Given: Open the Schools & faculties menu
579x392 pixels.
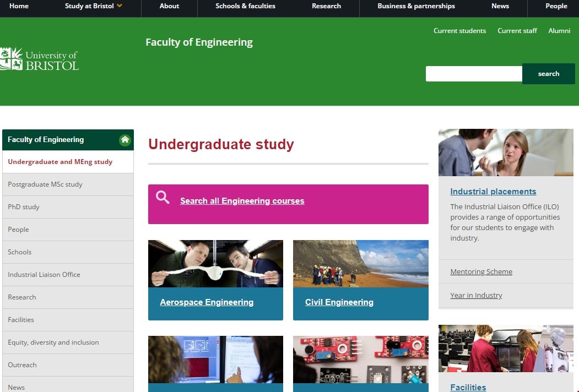Looking at the screenshot, I should (x=245, y=6).
